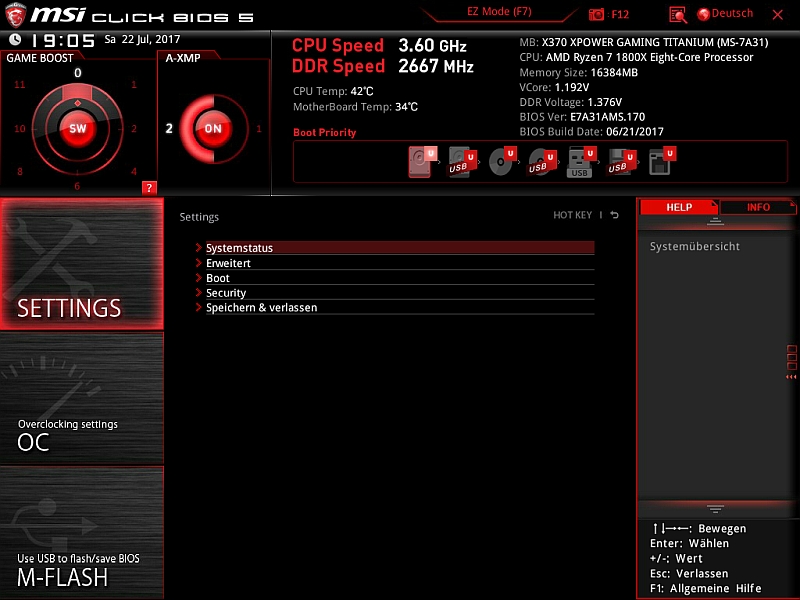Click the CPU Speed 3.60 GHz value
The height and width of the screenshot is (600, 800).
click(x=432, y=46)
